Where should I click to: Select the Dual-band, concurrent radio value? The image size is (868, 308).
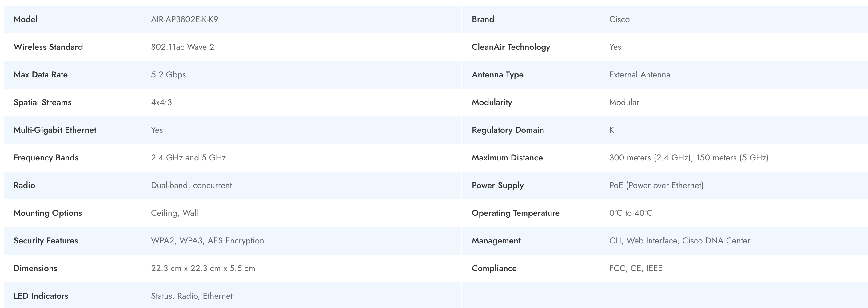191,185
